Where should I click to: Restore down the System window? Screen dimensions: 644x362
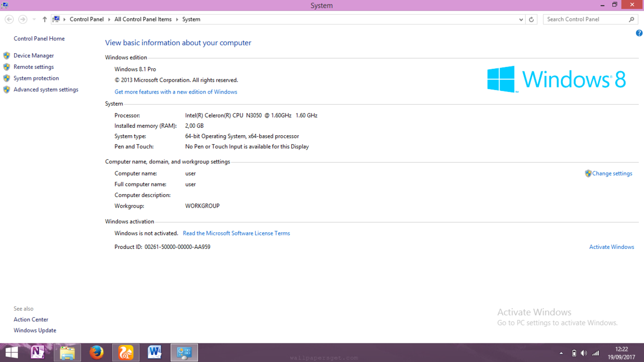614,5
